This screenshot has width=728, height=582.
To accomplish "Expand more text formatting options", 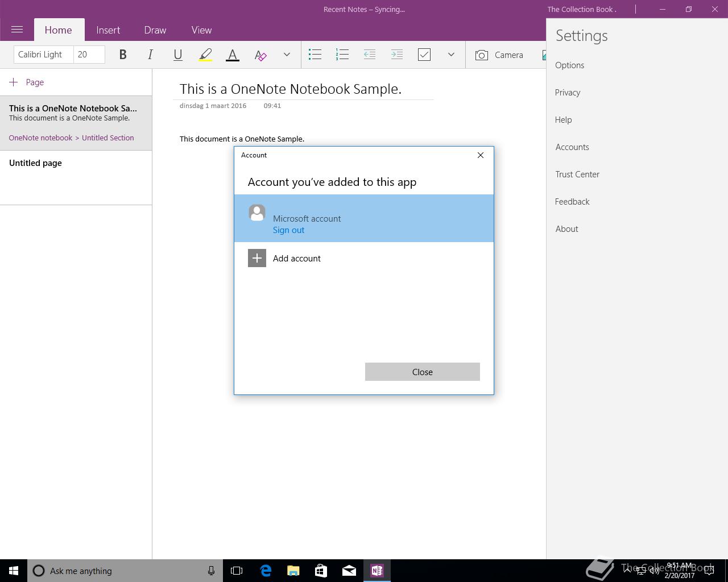I will 287,55.
